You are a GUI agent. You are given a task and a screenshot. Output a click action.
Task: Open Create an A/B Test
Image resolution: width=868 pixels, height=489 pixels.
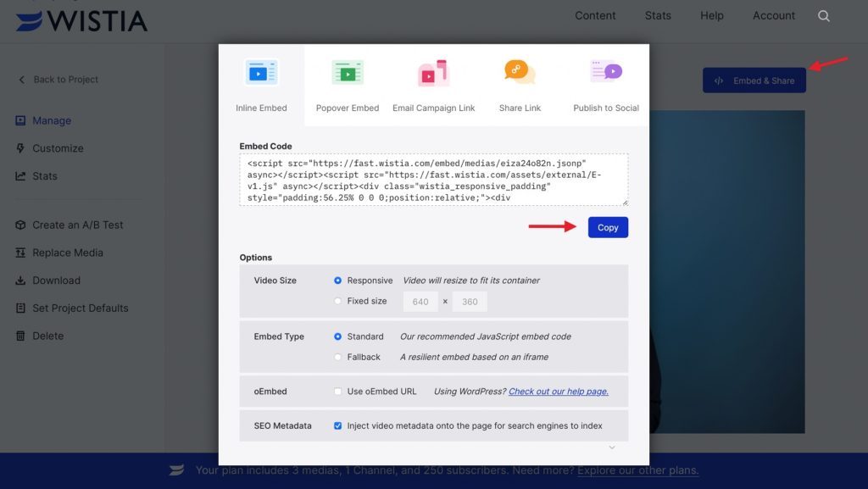coord(77,225)
